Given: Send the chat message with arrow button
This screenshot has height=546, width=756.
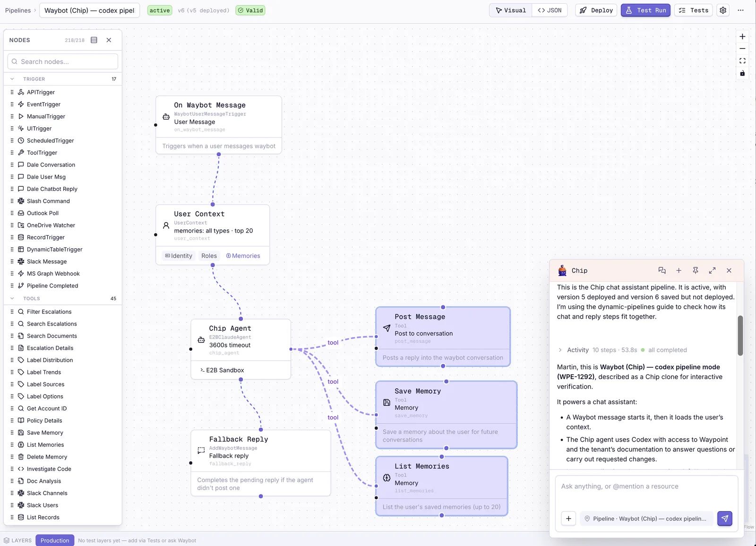Looking at the screenshot, I should pos(725,519).
